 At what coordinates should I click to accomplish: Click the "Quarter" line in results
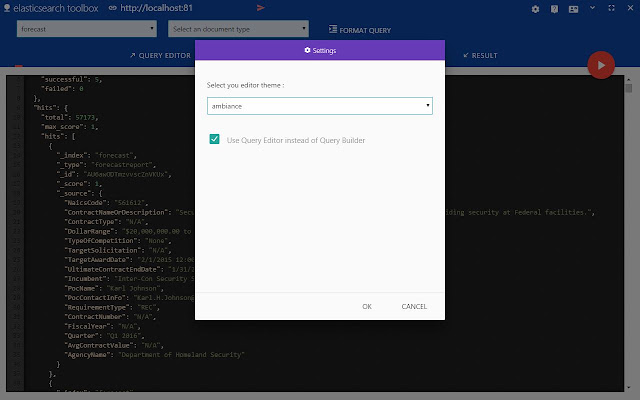(104, 336)
